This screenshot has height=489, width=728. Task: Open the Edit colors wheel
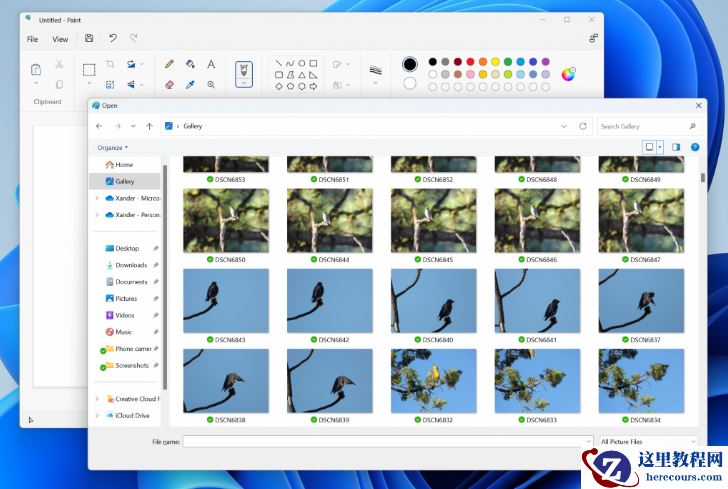coord(568,74)
